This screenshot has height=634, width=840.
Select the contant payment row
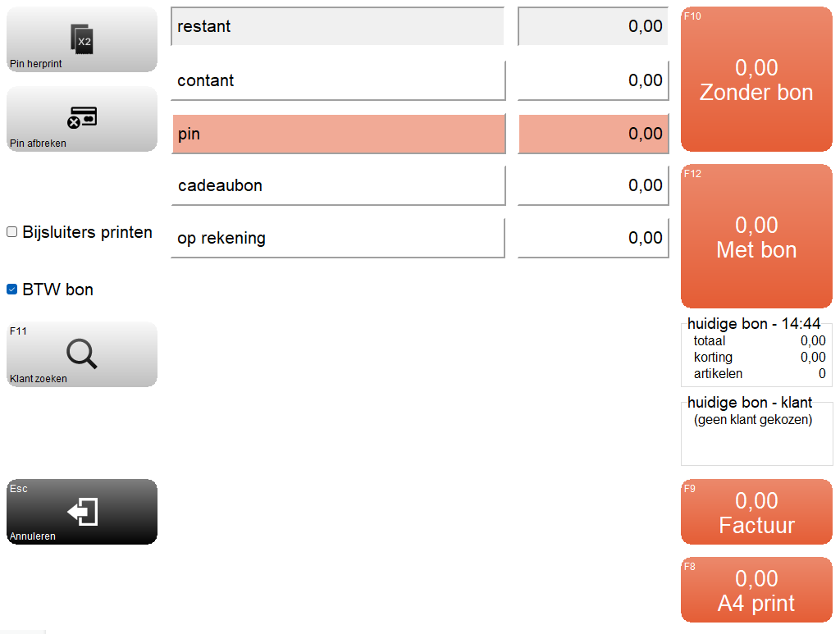(338, 80)
